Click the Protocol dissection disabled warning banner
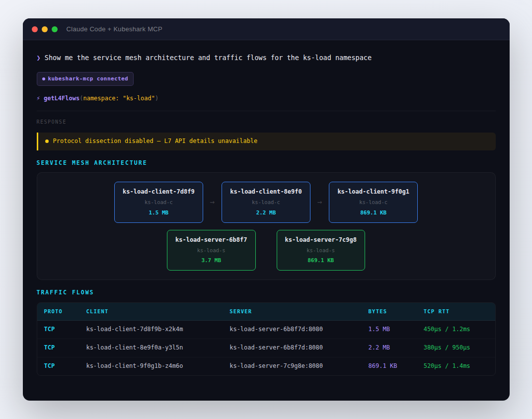 (266, 141)
